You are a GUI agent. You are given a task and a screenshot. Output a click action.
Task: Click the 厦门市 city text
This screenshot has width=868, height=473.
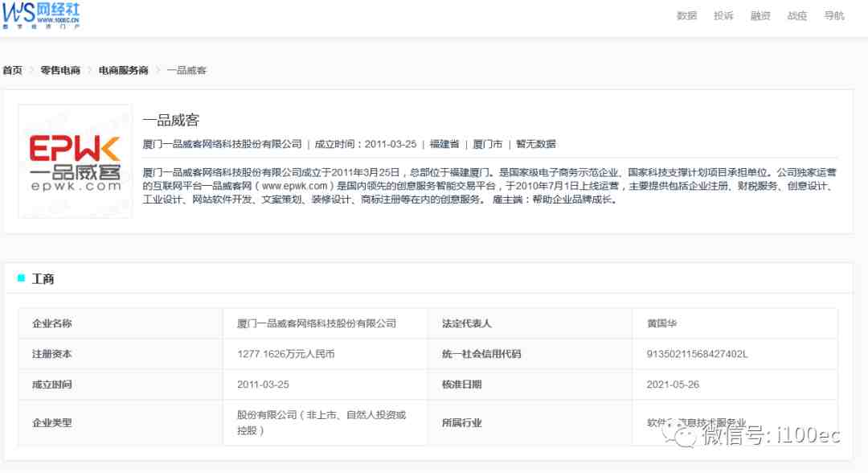(488, 144)
